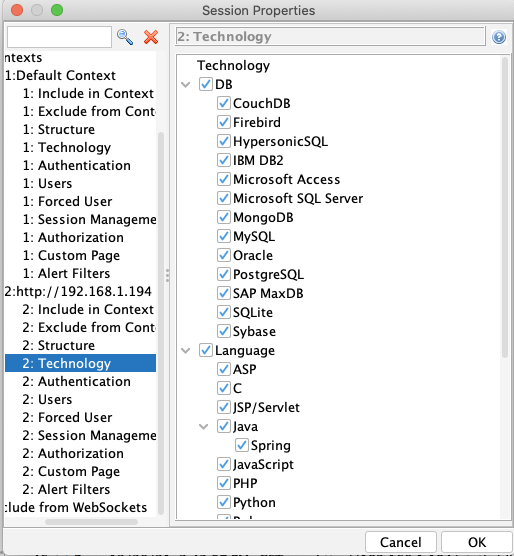Open 1: Session Management
The width and height of the screenshot is (514, 556).
coord(89,219)
